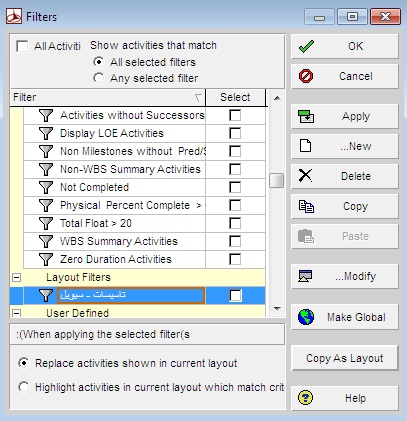Select the Any selected filter radio button
Screen dimensions: 407x421
[x=98, y=78]
